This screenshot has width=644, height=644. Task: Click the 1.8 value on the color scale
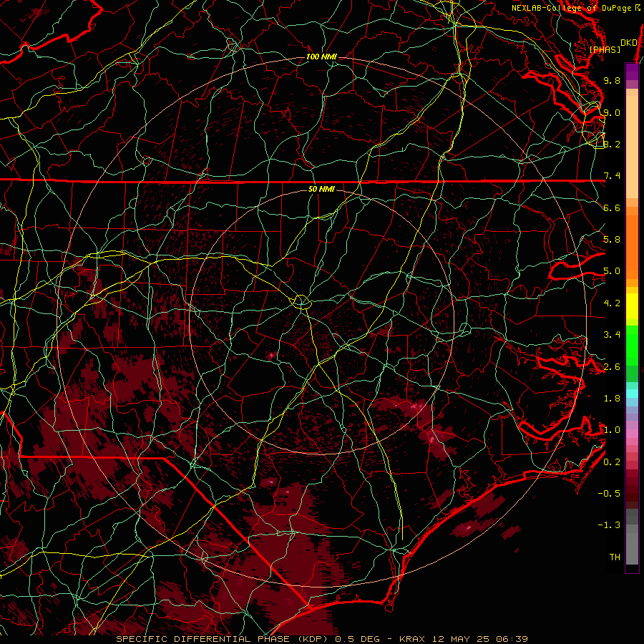click(x=612, y=399)
